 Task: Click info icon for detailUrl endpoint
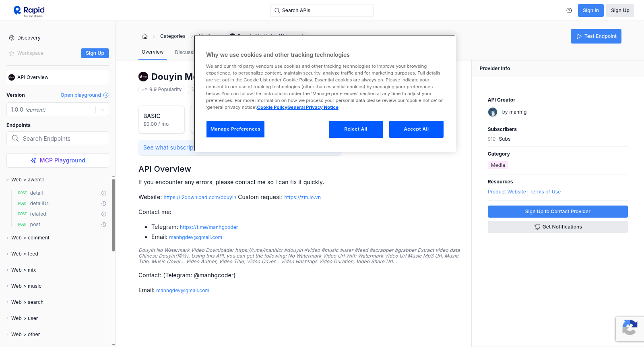[104, 204]
